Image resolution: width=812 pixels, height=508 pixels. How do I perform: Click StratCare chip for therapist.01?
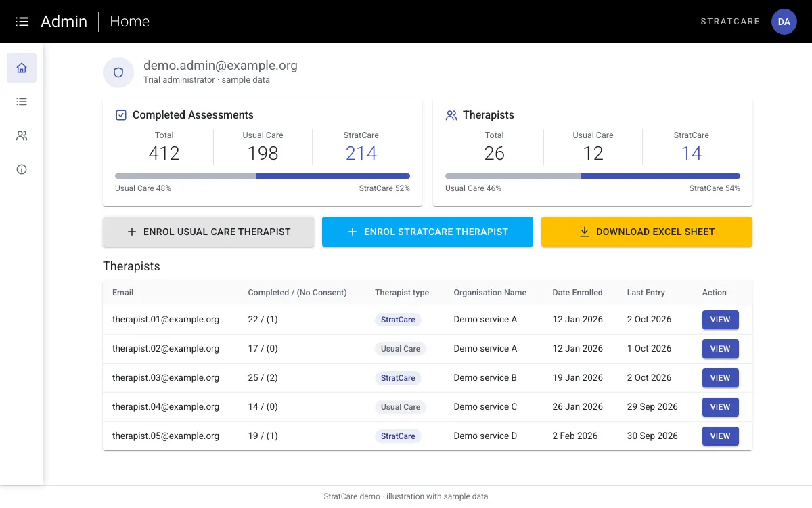[398, 320]
